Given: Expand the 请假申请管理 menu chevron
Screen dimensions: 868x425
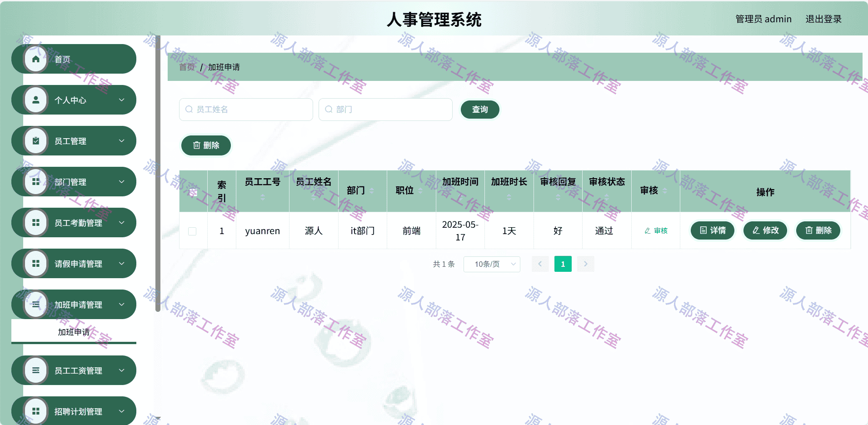Looking at the screenshot, I should [121, 264].
